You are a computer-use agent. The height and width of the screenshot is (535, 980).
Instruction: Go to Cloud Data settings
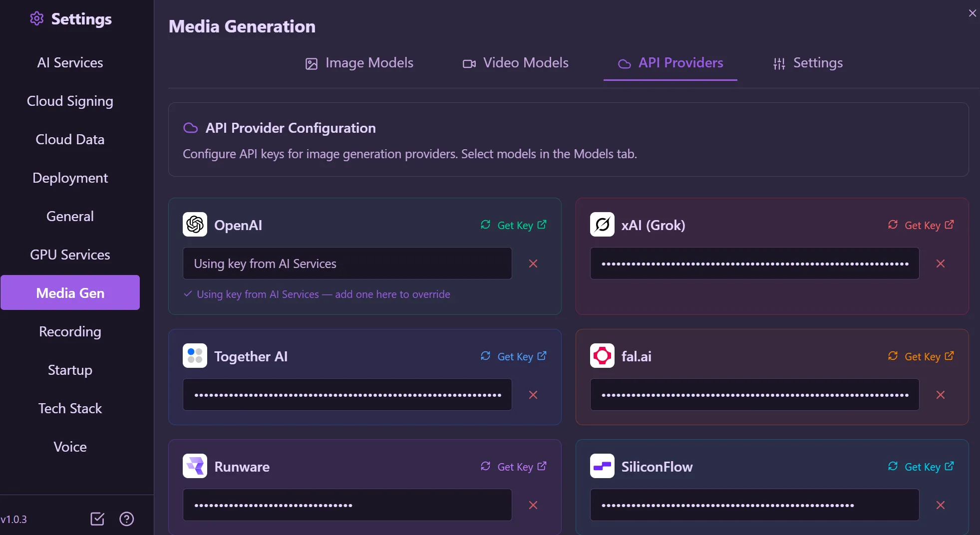[x=70, y=139]
